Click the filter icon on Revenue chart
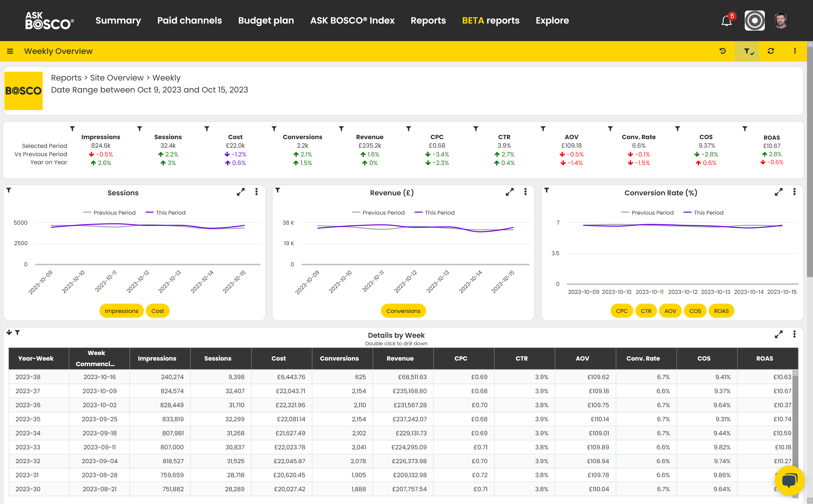 (278, 190)
